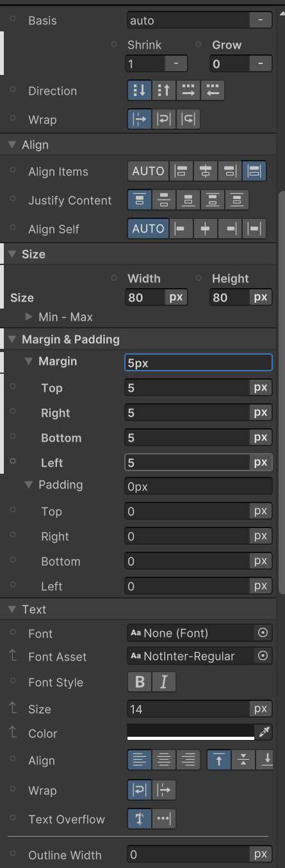Align text to the right horizontally
285x868 pixels.
tap(188, 760)
